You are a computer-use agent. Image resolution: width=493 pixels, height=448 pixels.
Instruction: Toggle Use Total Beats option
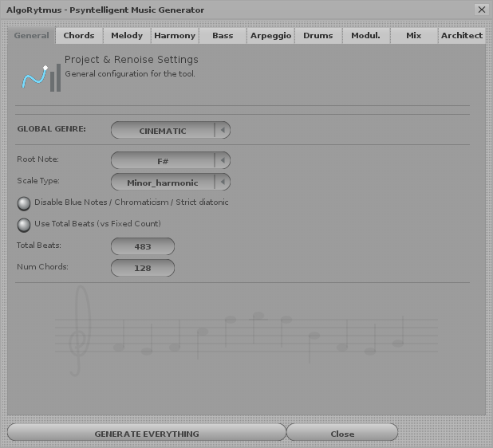coord(24,225)
